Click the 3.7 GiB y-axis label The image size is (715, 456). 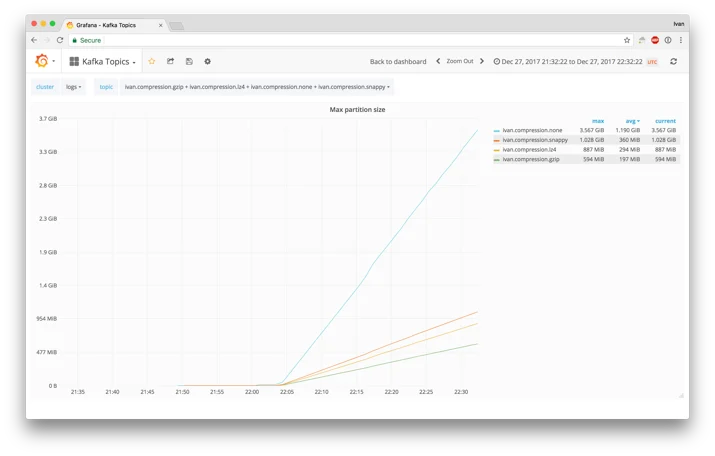tap(48, 119)
